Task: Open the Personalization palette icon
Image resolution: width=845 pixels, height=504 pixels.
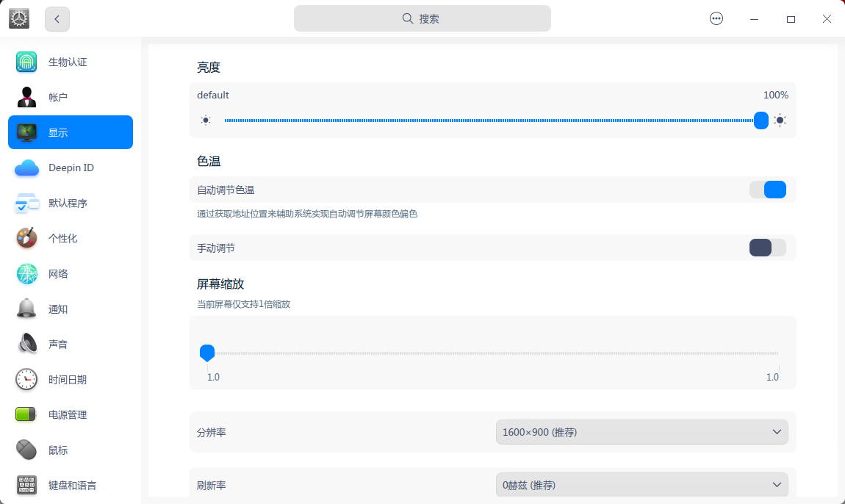Action: [26, 238]
